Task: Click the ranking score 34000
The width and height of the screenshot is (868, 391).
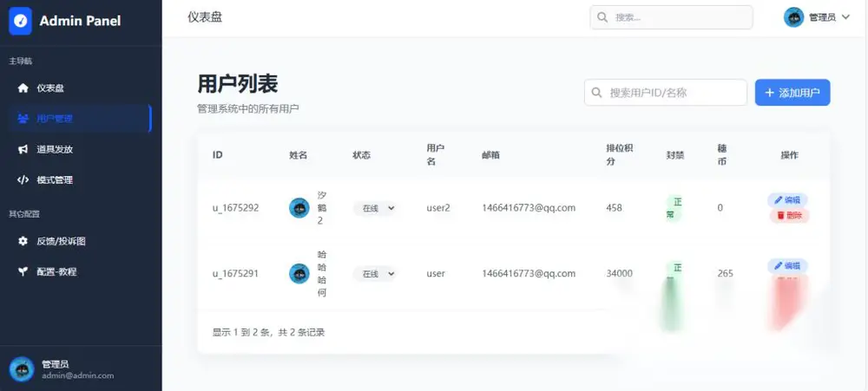Action: click(620, 273)
